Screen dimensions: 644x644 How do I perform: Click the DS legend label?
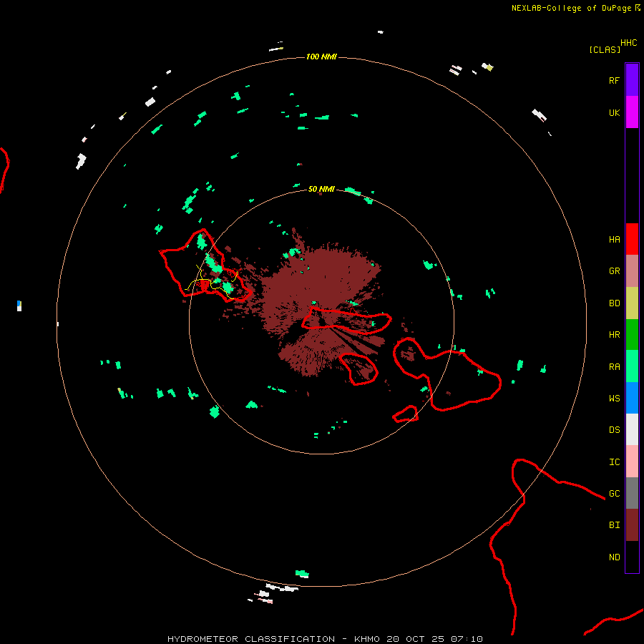point(614,430)
